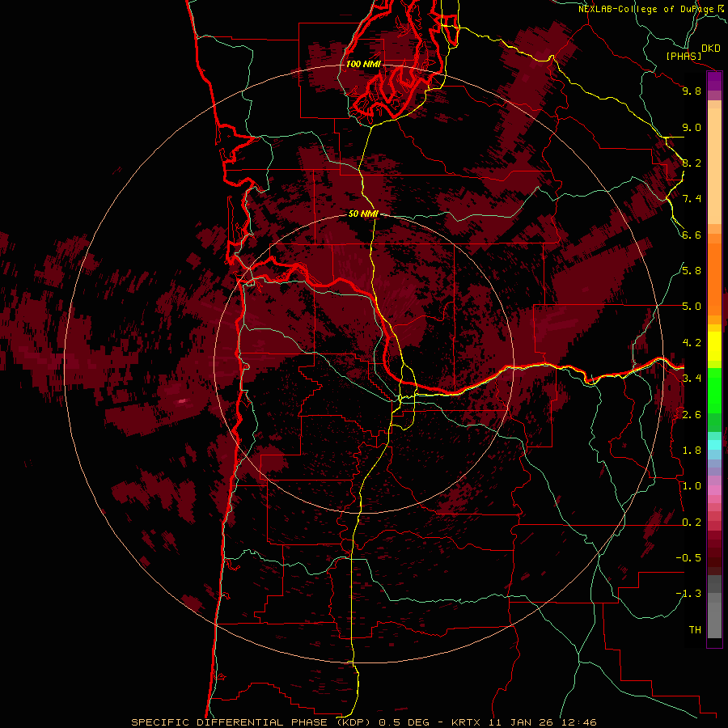Click the 5.8 scale value
Screen dimensions: 728x728
click(x=692, y=271)
